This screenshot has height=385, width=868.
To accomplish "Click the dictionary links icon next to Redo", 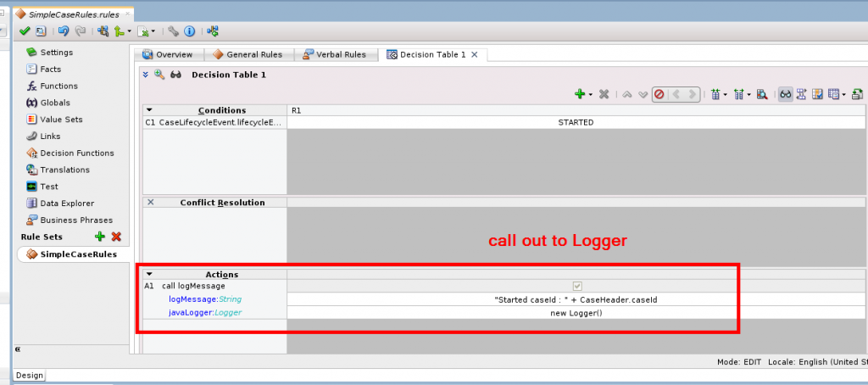I will click(103, 31).
